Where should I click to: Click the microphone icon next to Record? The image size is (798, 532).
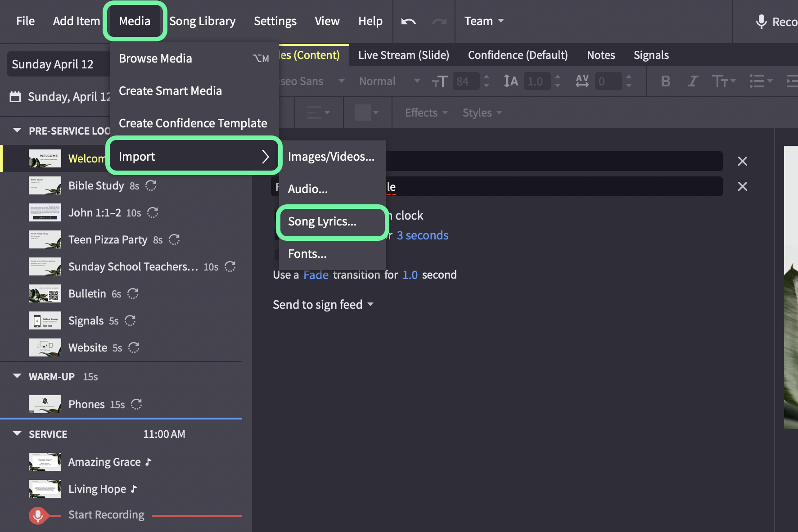pyautogui.click(x=761, y=22)
